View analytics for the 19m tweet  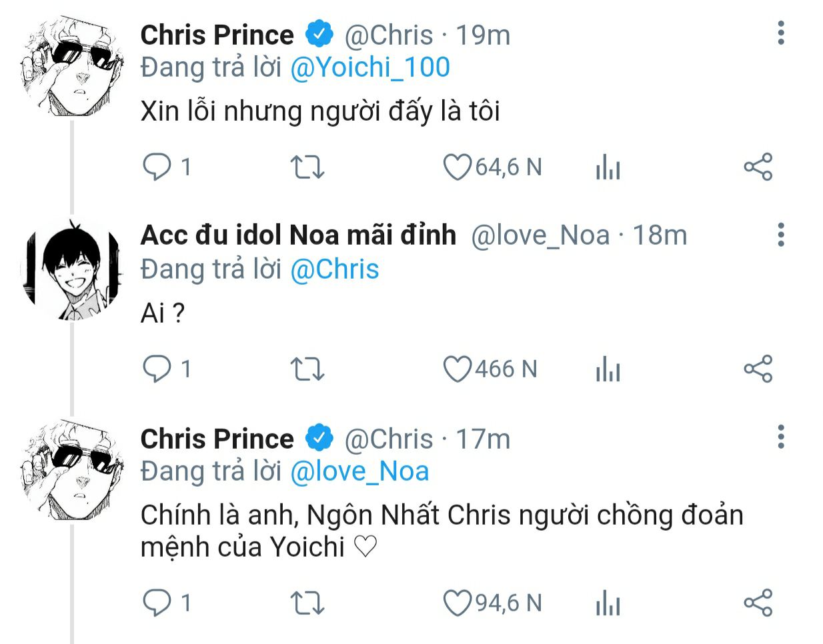coord(608,167)
